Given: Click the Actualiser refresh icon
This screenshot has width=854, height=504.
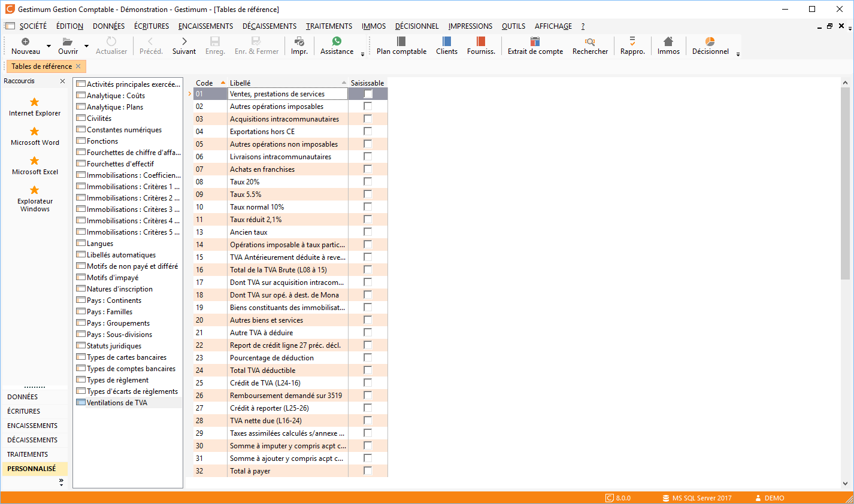Looking at the screenshot, I should tap(111, 41).
